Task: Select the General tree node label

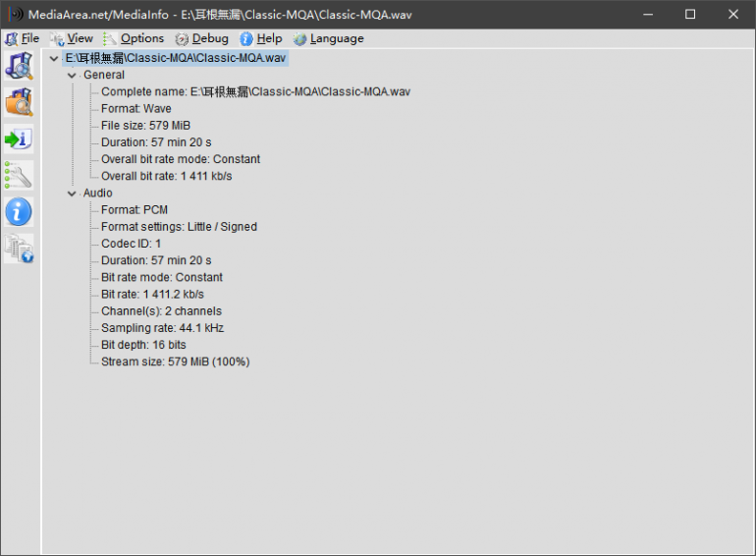Action: coord(104,75)
